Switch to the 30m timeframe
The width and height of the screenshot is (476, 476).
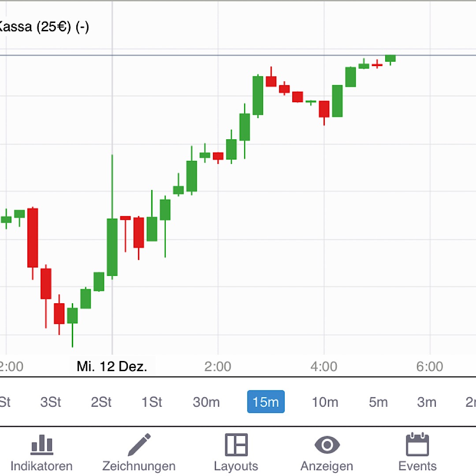click(x=206, y=402)
